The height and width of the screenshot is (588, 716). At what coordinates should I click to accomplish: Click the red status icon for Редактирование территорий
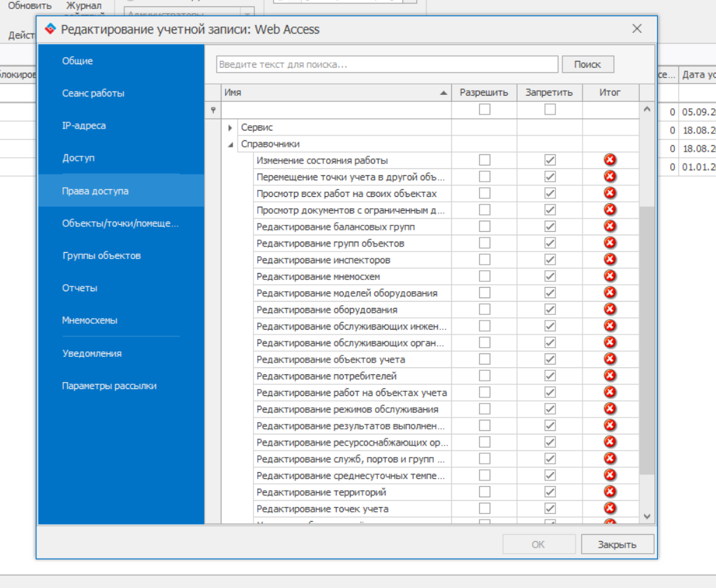point(610,492)
